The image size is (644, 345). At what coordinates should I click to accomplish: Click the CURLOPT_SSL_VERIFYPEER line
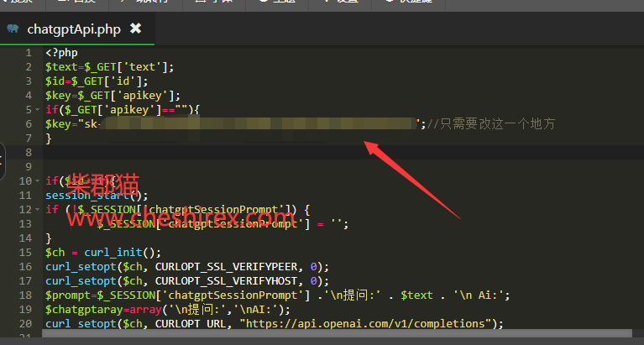[187, 267]
